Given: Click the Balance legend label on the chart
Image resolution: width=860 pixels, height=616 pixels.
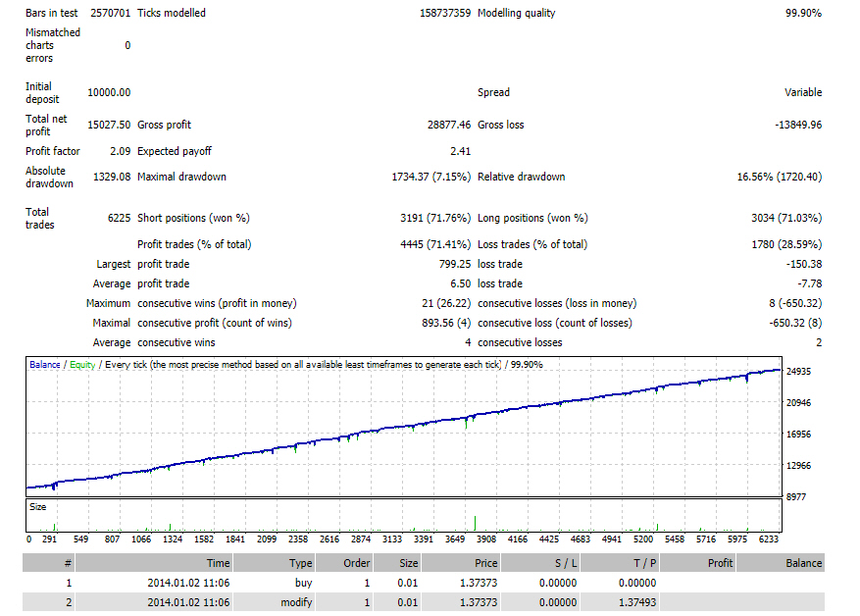Looking at the screenshot, I should coord(45,365).
